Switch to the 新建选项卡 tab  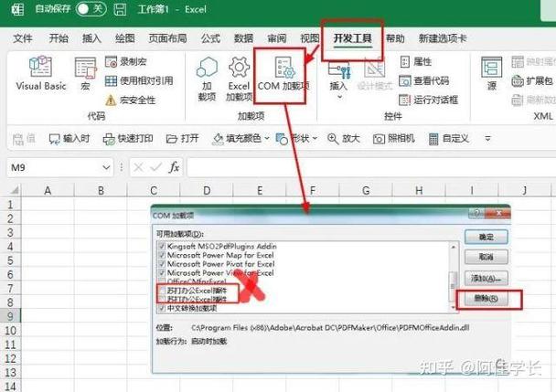[443, 38]
